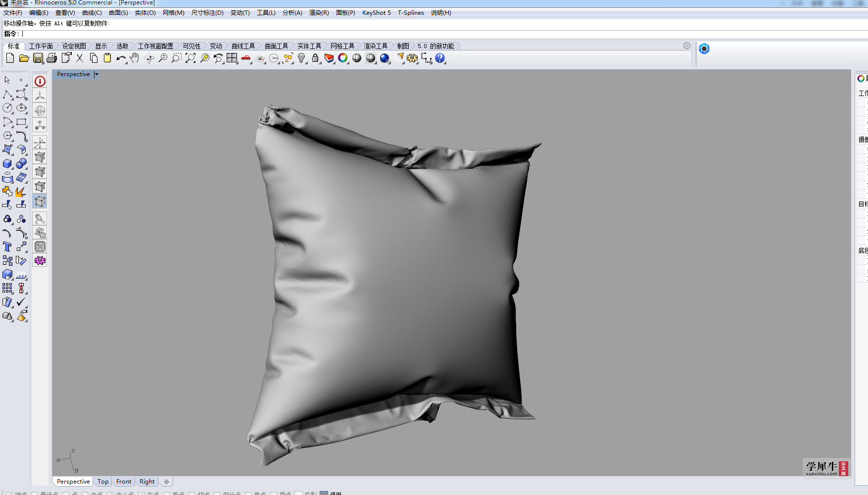
Task: Open the KeyShot 5 menu
Action: (377, 13)
